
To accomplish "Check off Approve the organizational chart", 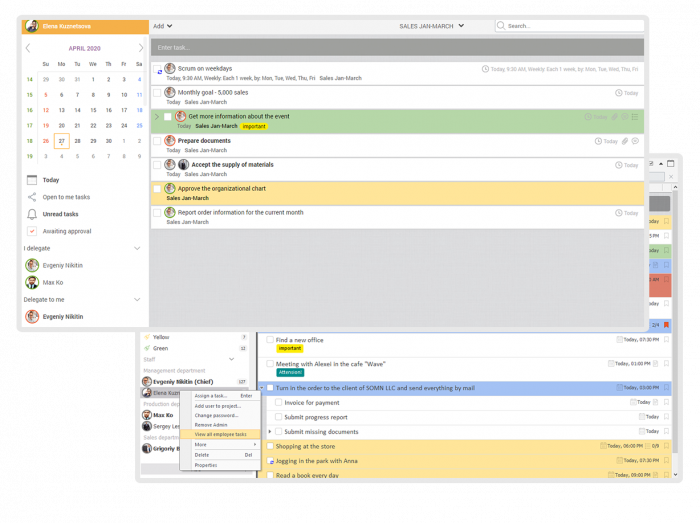I will click(157, 189).
